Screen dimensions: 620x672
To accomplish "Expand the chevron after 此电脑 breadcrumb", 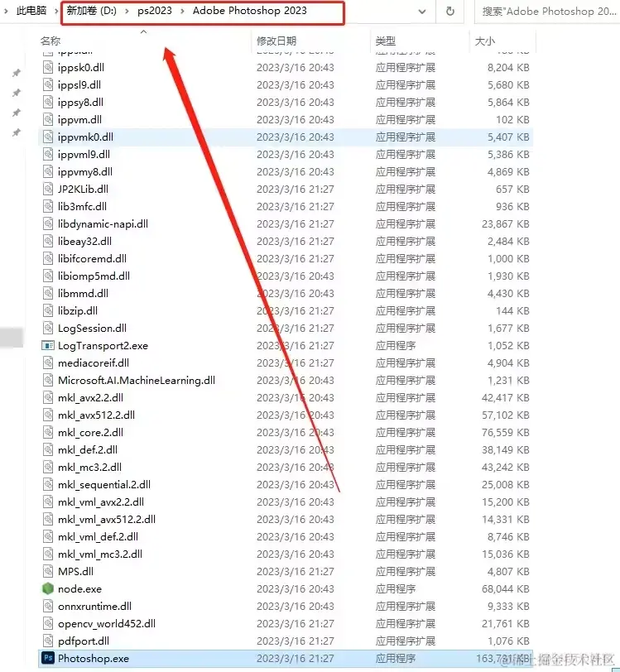I will (56, 11).
